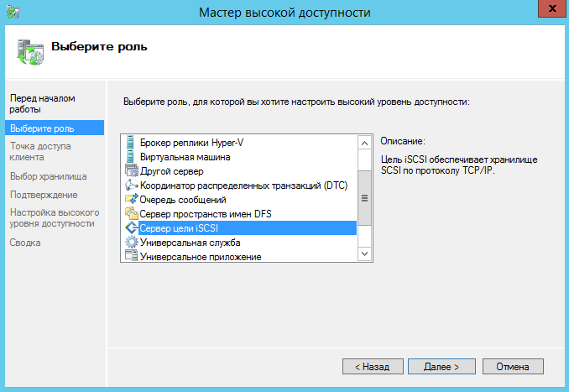Select the Выберите роль step in sidebar
This screenshot has height=392, width=569.
point(42,128)
